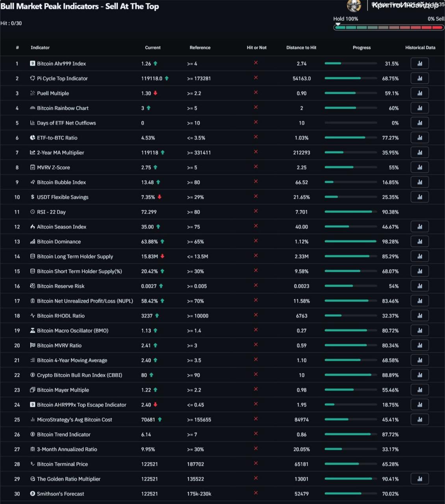
Task: Click the red X hit status for Smithson's Forecast
Action: tap(256, 493)
